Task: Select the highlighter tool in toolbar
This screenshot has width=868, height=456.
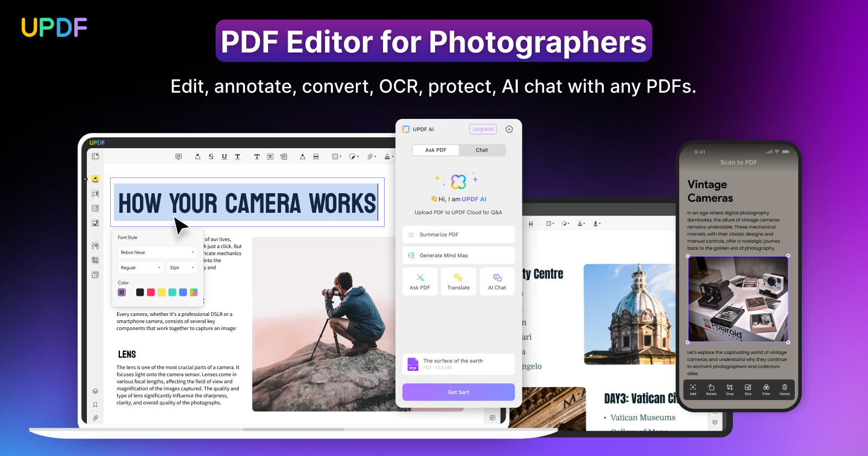Action: pyautogui.click(x=197, y=156)
